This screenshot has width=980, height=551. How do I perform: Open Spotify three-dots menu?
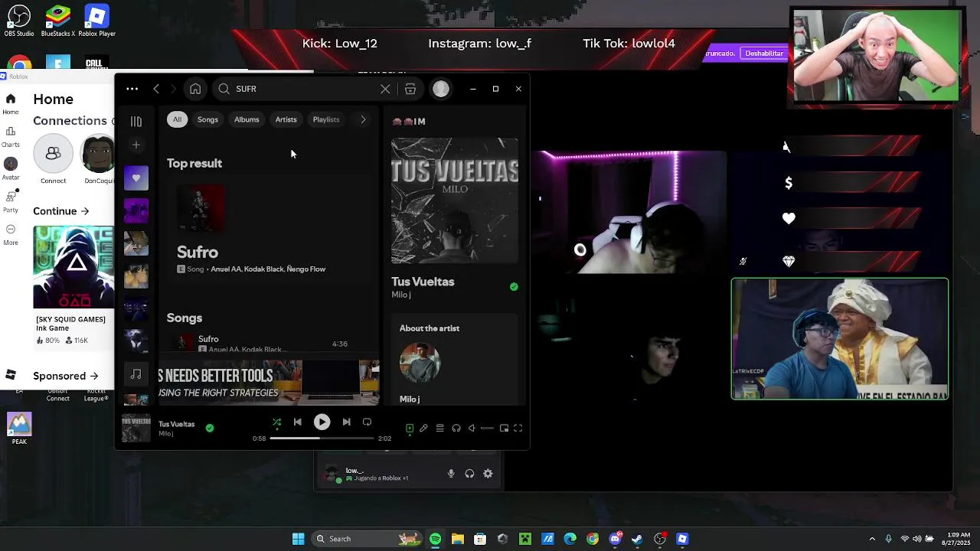click(132, 89)
